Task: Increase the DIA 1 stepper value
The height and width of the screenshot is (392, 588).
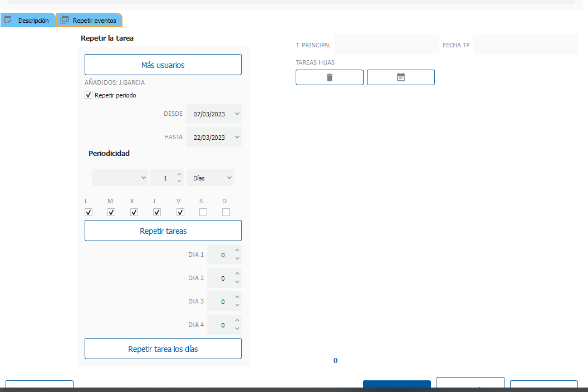Action: click(237, 251)
